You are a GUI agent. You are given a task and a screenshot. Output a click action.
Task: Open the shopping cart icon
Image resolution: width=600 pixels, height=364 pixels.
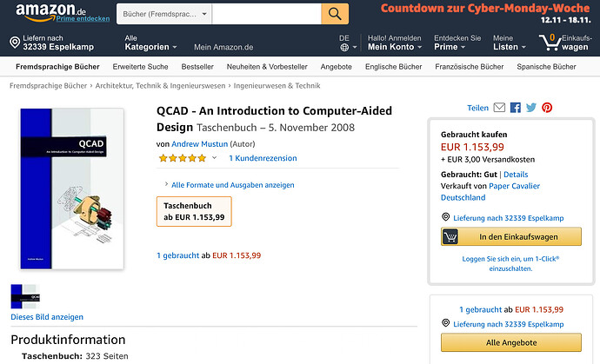549,43
